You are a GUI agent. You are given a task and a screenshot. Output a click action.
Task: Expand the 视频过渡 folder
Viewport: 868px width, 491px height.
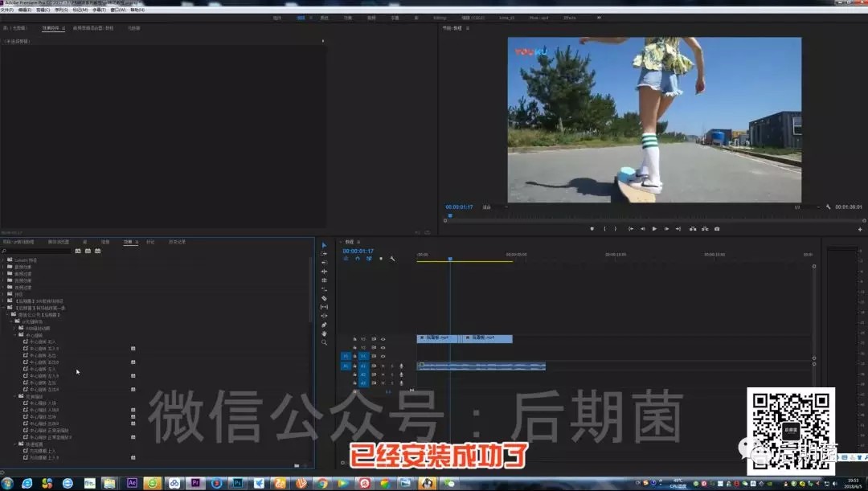point(3,288)
